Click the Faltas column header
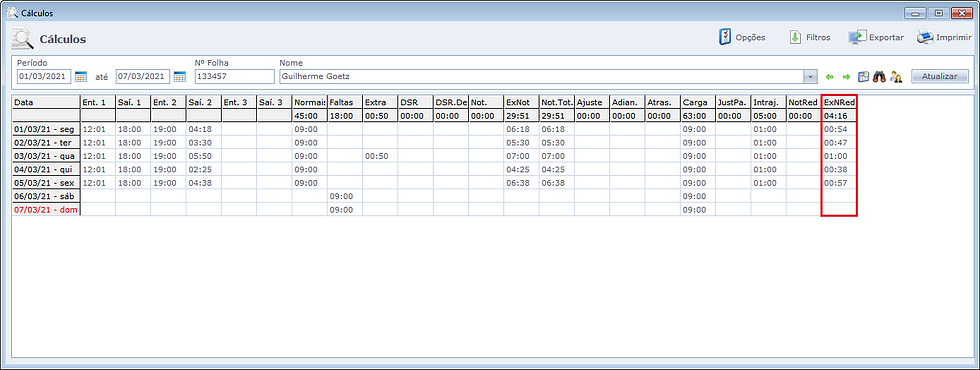The width and height of the screenshot is (980, 370). click(345, 102)
